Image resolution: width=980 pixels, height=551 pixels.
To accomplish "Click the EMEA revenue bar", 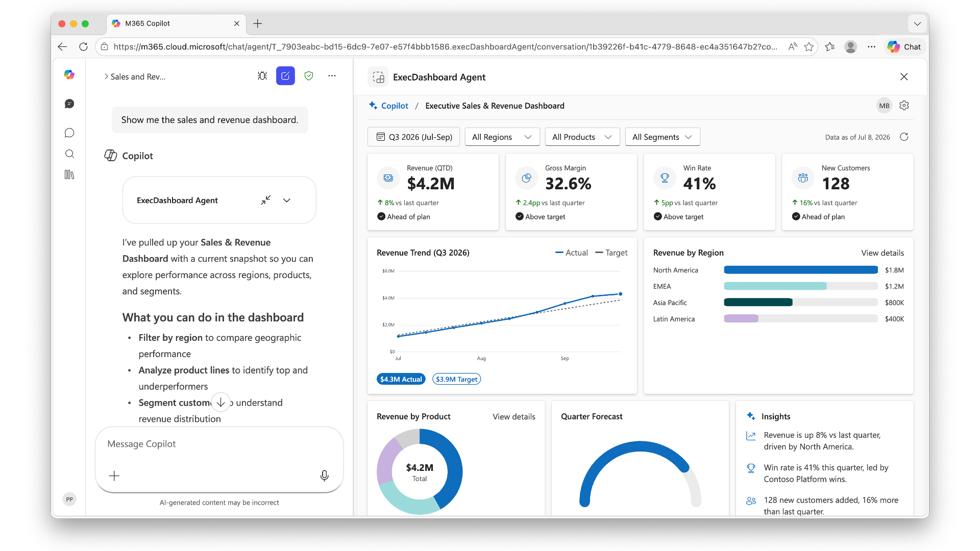I will point(775,286).
